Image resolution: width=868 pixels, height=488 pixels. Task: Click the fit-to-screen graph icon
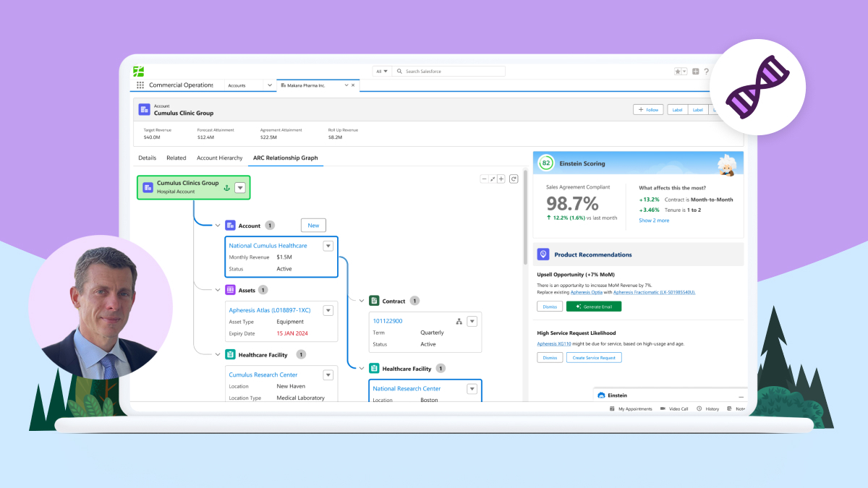pyautogui.click(x=493, y=179)
